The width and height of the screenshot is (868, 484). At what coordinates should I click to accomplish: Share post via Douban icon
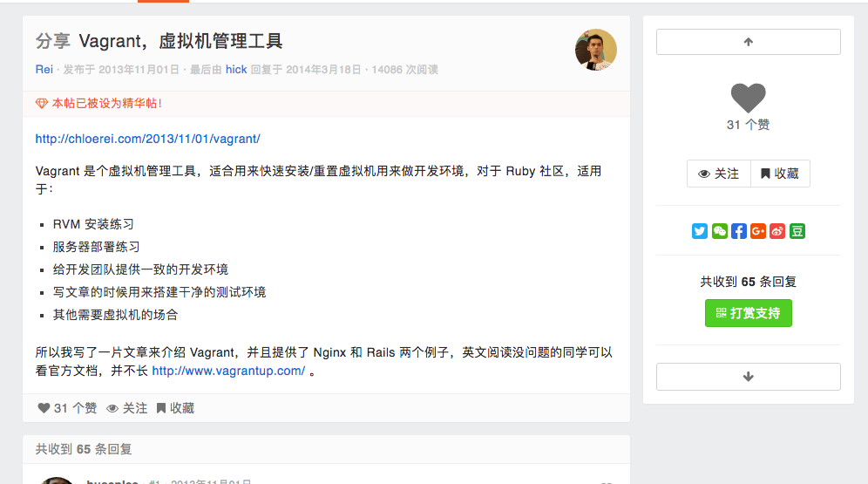(797, 231)
